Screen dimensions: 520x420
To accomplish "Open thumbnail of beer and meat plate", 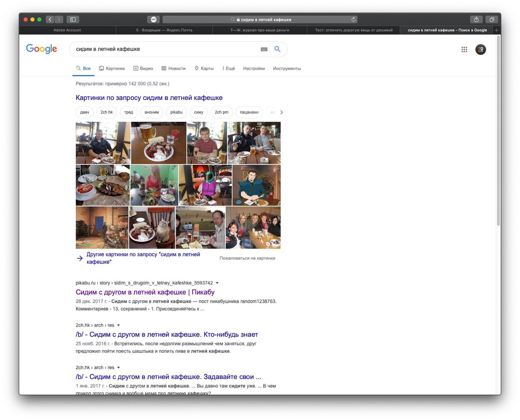I will click(x=159, y=143).
